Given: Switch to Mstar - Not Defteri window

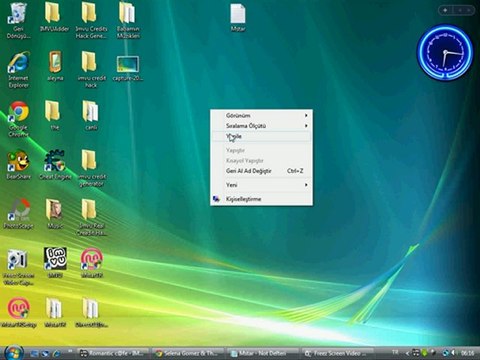Looking at the screenshot, I should (x=263, y=353).
